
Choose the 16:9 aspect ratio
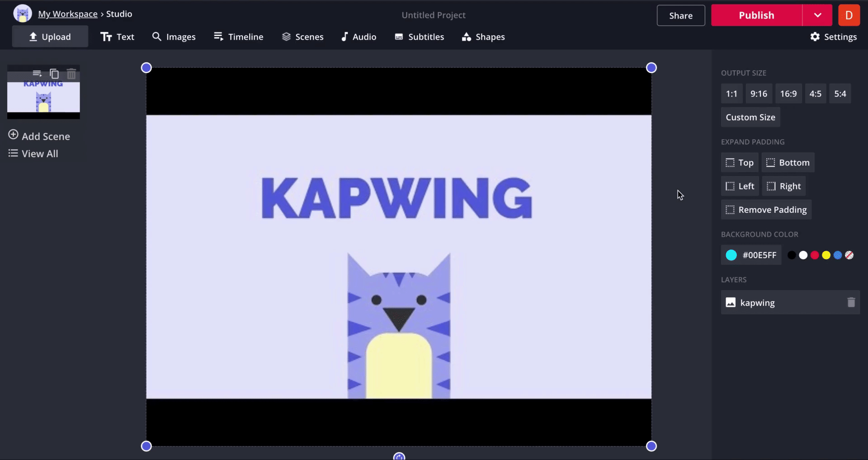[788, 94]
